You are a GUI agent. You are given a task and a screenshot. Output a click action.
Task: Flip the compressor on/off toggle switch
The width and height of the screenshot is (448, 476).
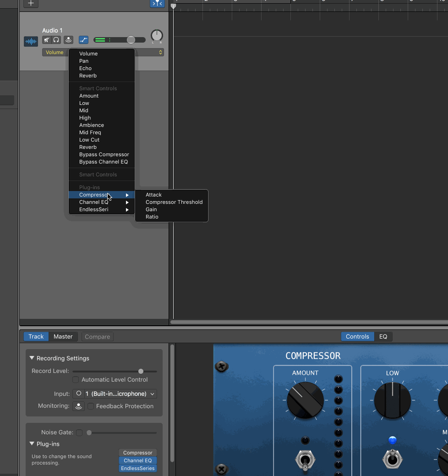click(x=306, y=460)
